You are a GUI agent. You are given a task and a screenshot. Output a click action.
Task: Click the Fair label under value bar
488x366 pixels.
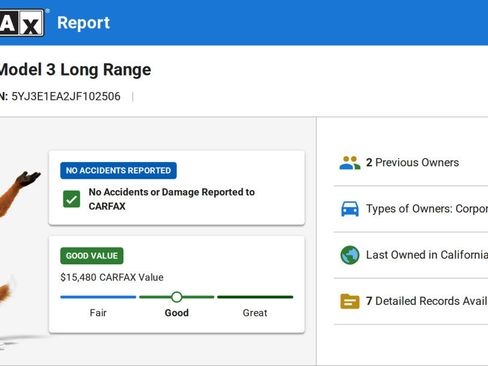click(98, 313)
